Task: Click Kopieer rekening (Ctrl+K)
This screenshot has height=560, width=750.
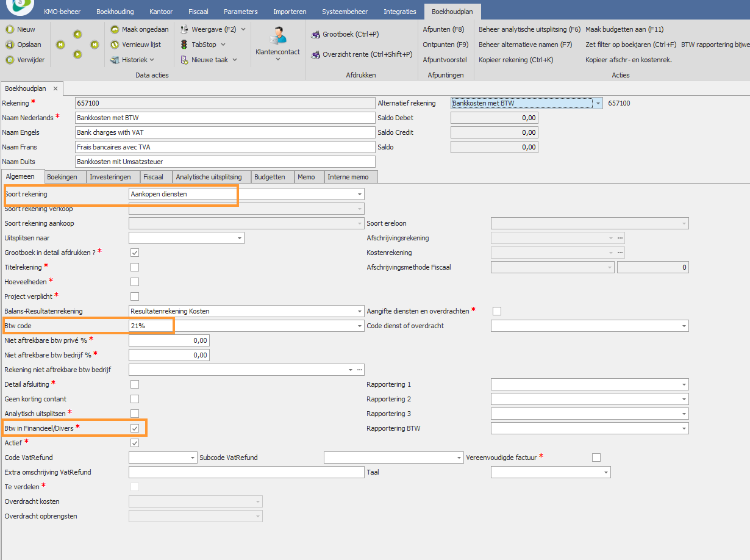Action: coord(515,60)
